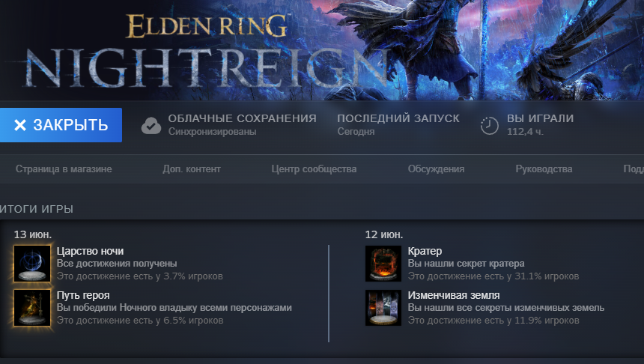Open the partially visible Под… tab
The height and width of the screenshot is (364, 644).
click(634, 169)
